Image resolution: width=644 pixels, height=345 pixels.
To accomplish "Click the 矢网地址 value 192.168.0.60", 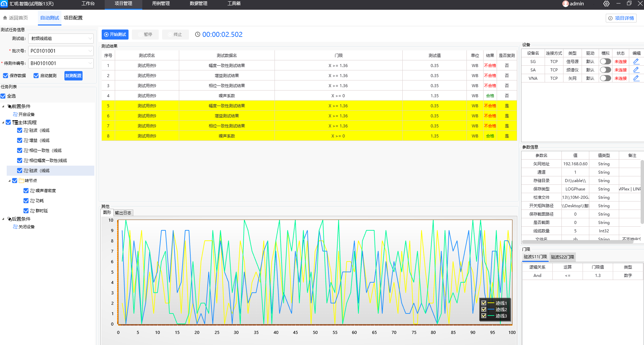I will pyautogui.click(x=575, y=164).
